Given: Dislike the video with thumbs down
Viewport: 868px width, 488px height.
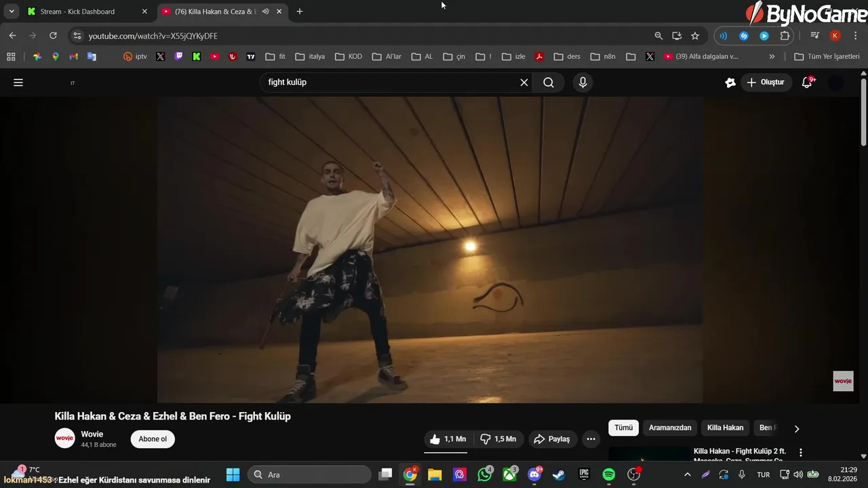Looking at the screenshot, I should pyautogui.click(x=498, y=439).
